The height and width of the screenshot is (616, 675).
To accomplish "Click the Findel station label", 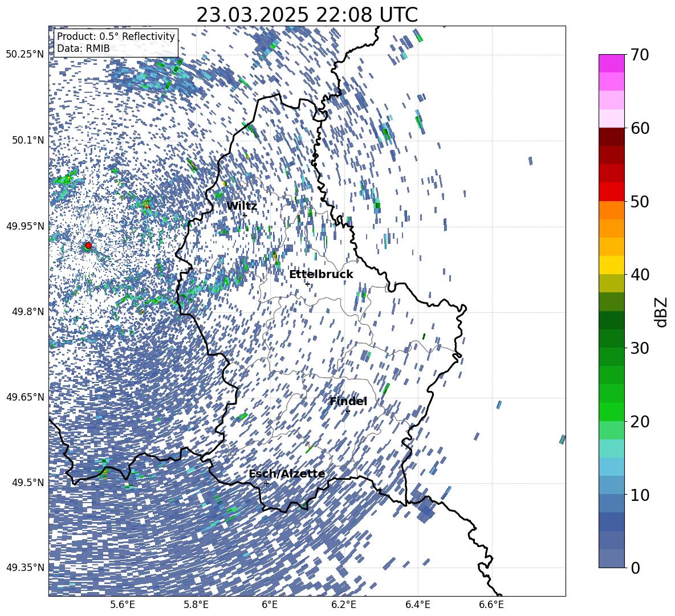I will [x=348, y=401].
